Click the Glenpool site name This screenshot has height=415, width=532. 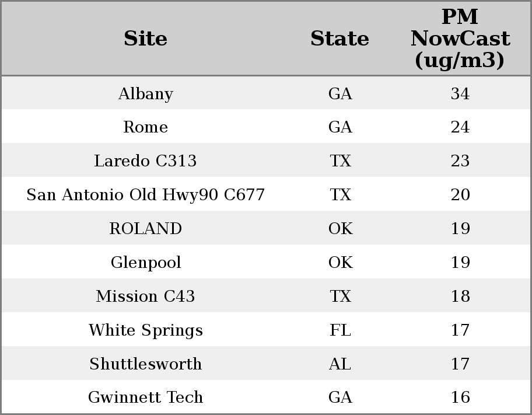click(x=146, y=262)
